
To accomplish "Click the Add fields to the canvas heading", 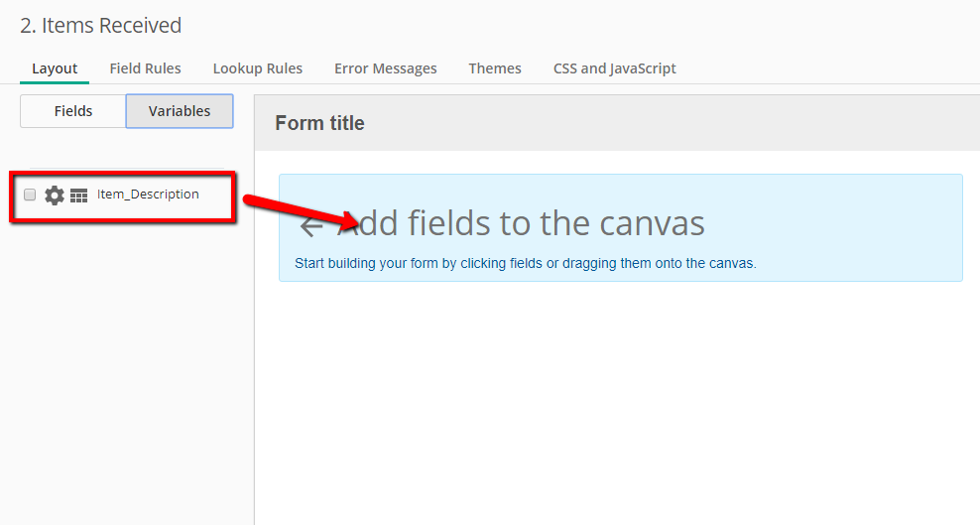I will [x=520, y=223].
